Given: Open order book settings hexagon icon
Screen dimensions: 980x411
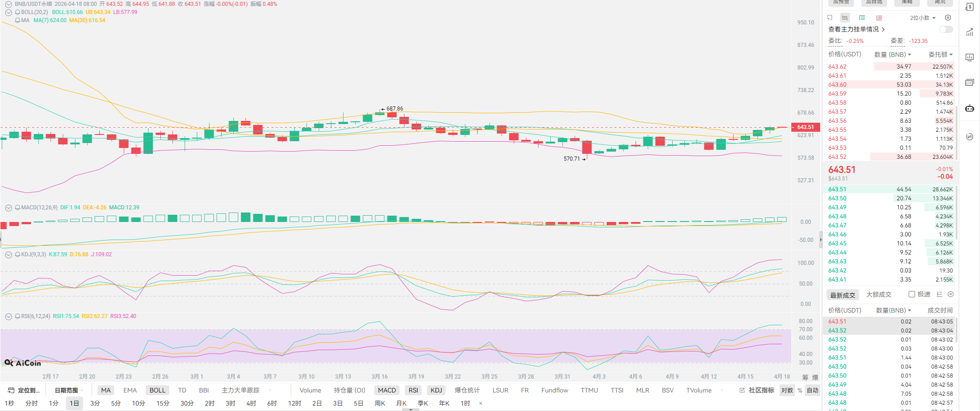Looking at the screenshot, I should click(948, 18).
